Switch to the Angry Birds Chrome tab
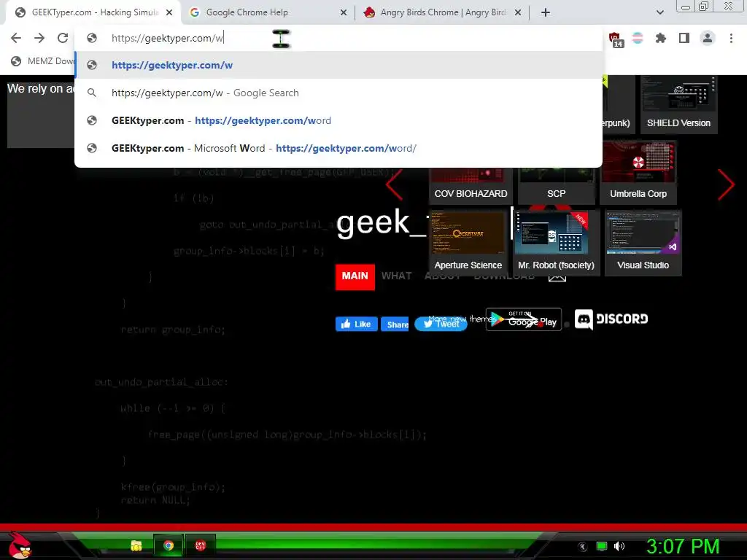The width and height of the screenshot is (747, 560). point(442,12)
